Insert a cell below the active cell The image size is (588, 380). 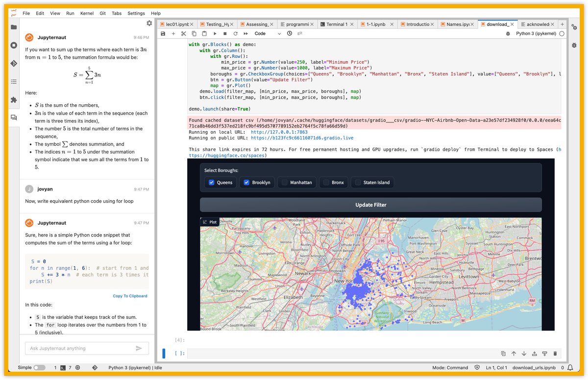(544, 354)
